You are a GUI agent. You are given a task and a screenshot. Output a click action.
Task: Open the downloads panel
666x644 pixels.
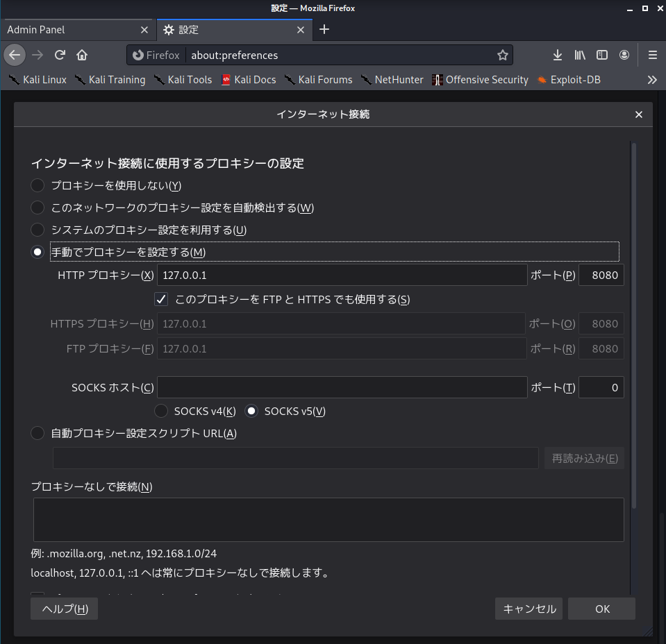point(557,55)
